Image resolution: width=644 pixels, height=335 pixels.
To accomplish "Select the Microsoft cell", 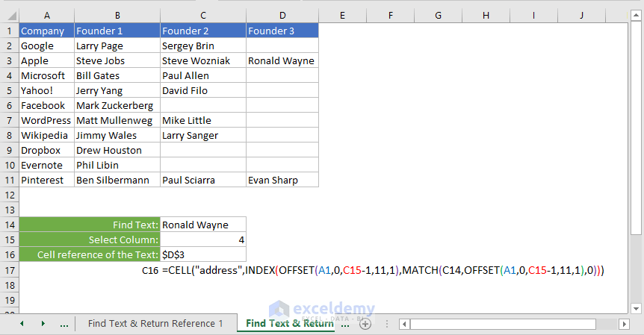I will [x=47, y=75].
